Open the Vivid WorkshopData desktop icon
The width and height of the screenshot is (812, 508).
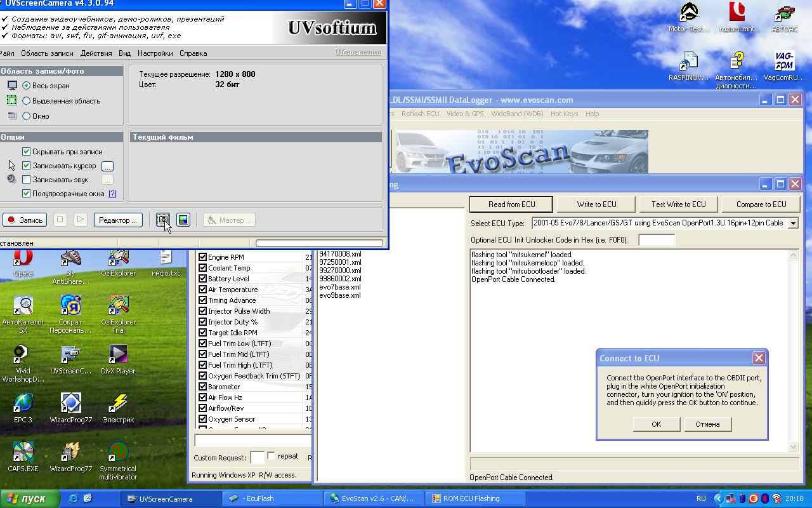coord(23,364)
